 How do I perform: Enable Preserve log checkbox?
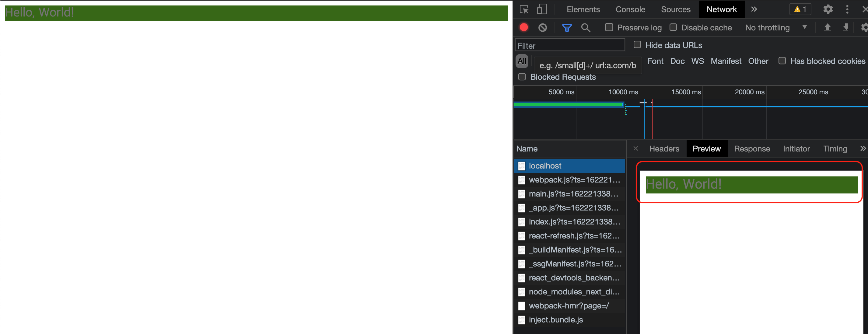pyautogui.click(x=609, y=27)
